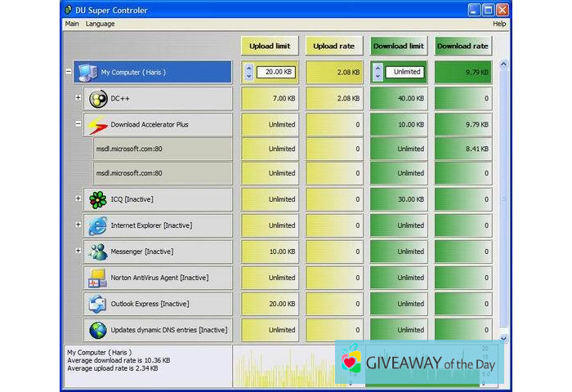Expand the DC++ entry
Screen dimensions: 572x392
(x=78, y=99)
